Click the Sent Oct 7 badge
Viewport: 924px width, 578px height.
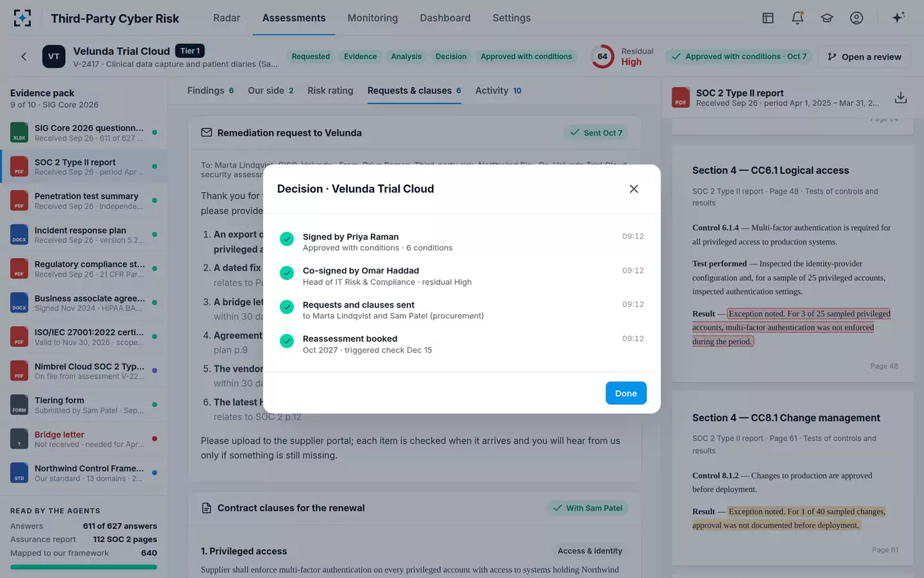(x=596, y=133)
